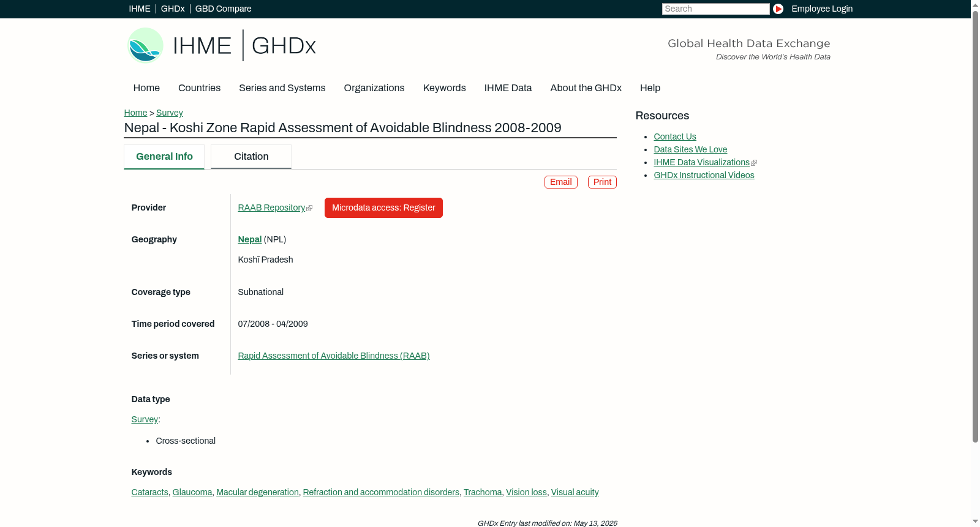Open the Glaucoma keyword link

click(x=192, y=492)
